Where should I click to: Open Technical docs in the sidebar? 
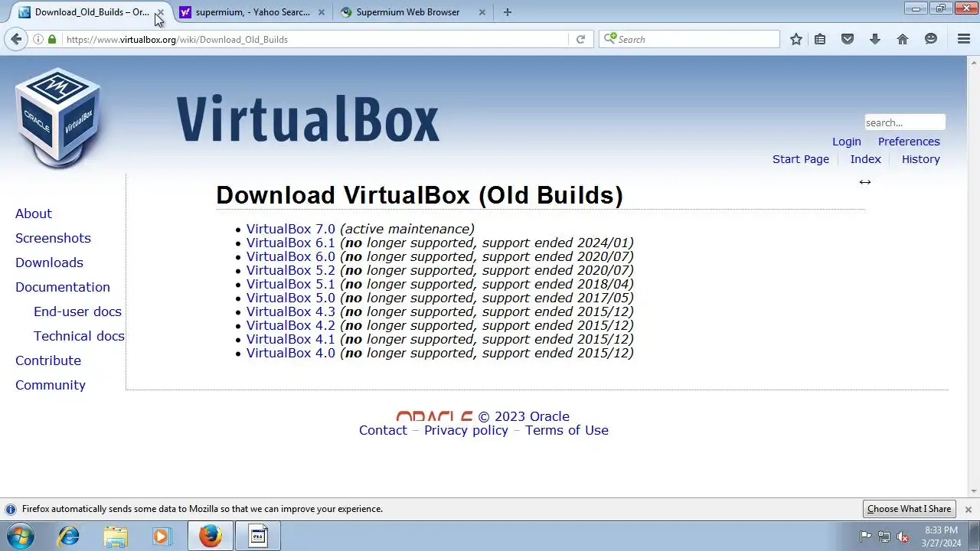(79, 336)
